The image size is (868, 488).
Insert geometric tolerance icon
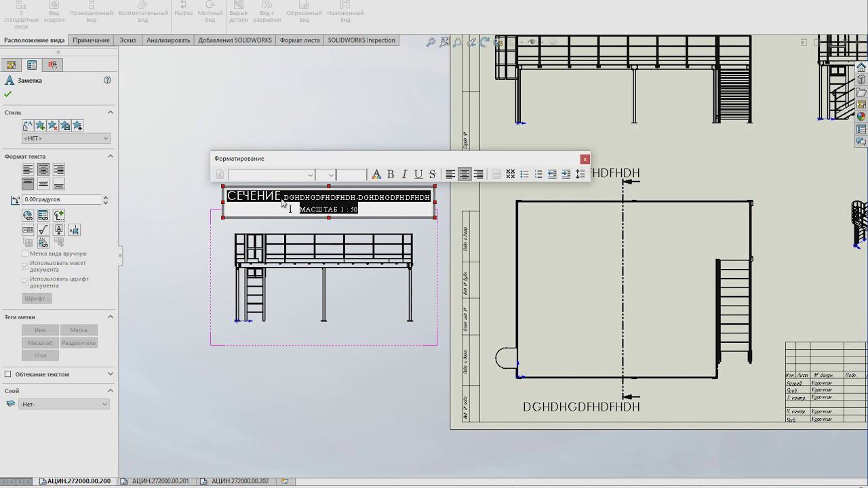click(28, 230)
